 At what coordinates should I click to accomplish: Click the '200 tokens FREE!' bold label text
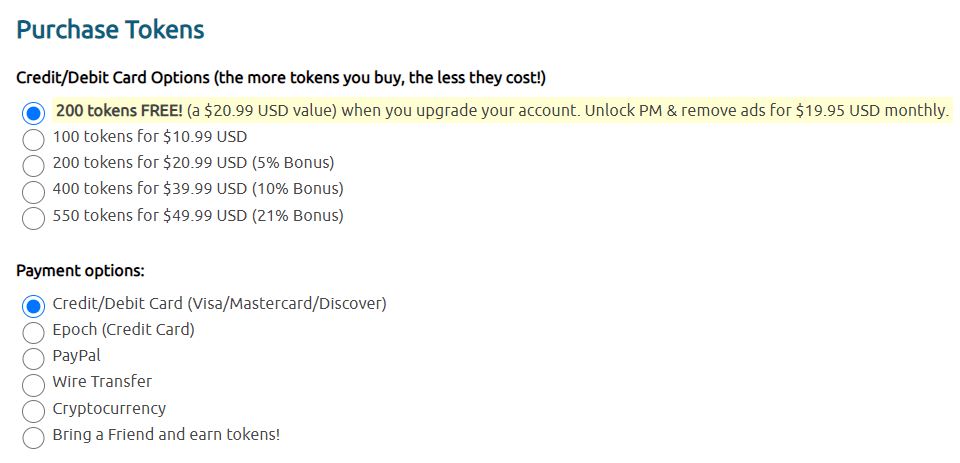coord(119,110)
